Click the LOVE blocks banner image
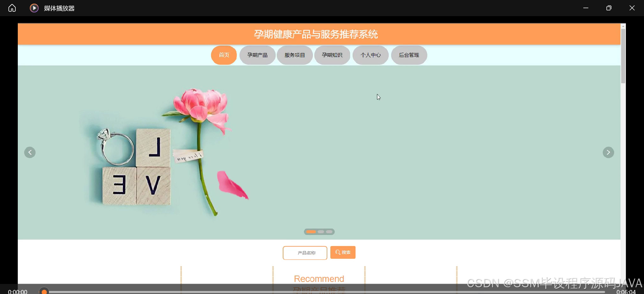The width and height of the screenshot is (644, 294). [x=319, y=152]
